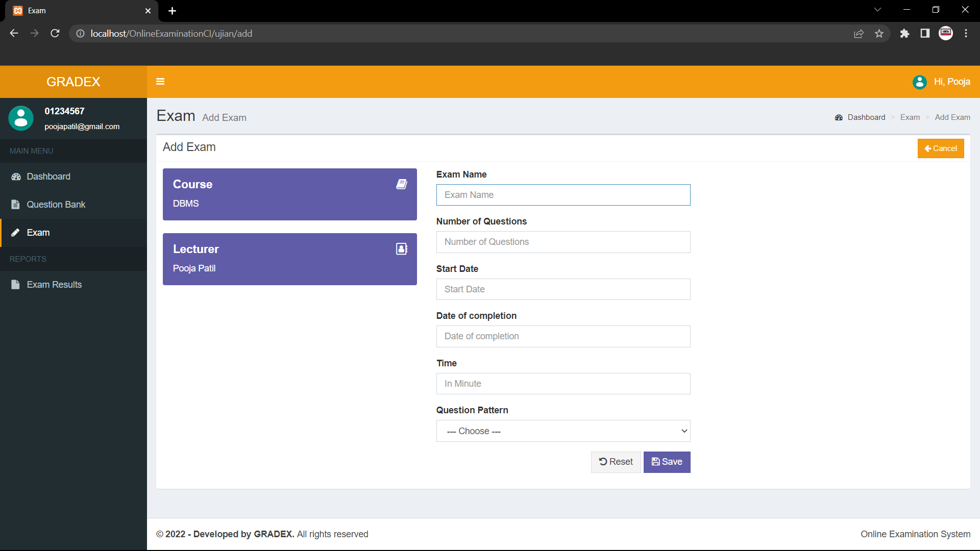The image size is (980, 551).
Task: Click the contact card icon on Lecturer panel
Action: click(x=402, y=249)
